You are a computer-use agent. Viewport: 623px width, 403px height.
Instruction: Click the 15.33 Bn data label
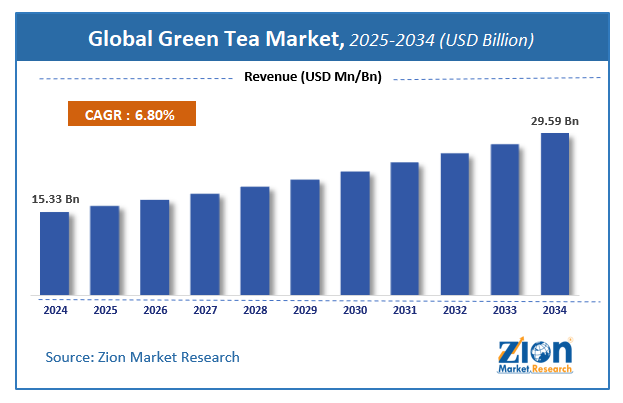click(56, 199)
